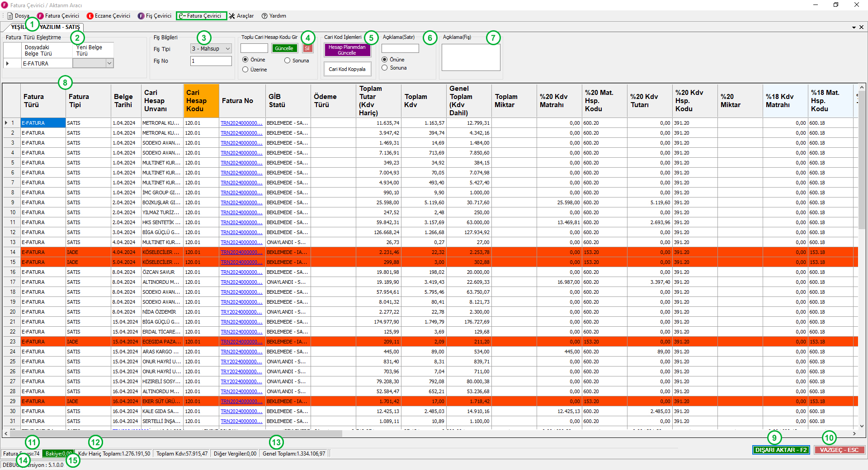Click the vertical scrollbar up arrow

point(862,87)
